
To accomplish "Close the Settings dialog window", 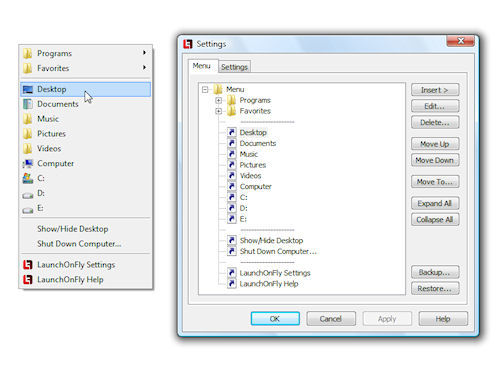I will click(x=460, y=41).
